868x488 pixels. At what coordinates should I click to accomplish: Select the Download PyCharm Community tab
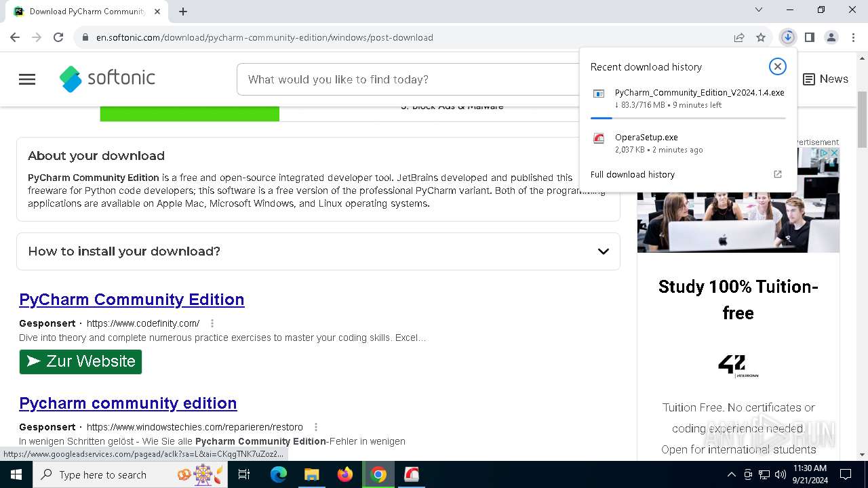coord(87,12)
